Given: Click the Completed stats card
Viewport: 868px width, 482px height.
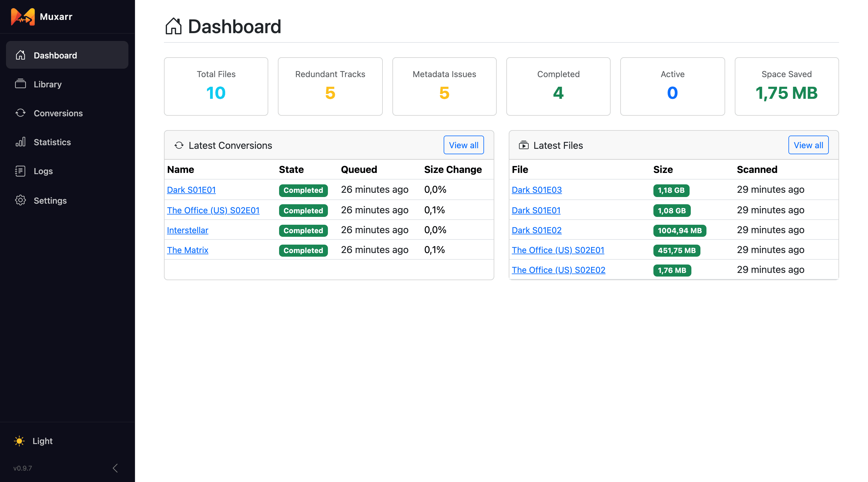Looking at the screenshot, I should coord(558,86).
